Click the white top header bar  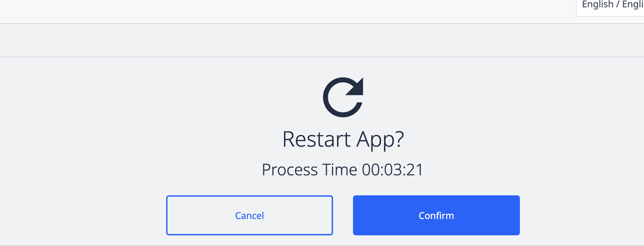287,12
